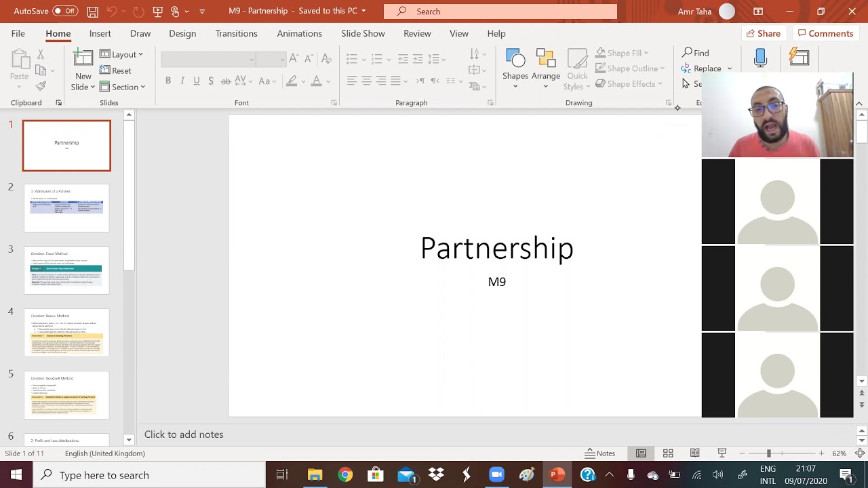
Task: Click the text Shadow icon
Action: click(x=211, y=81)
